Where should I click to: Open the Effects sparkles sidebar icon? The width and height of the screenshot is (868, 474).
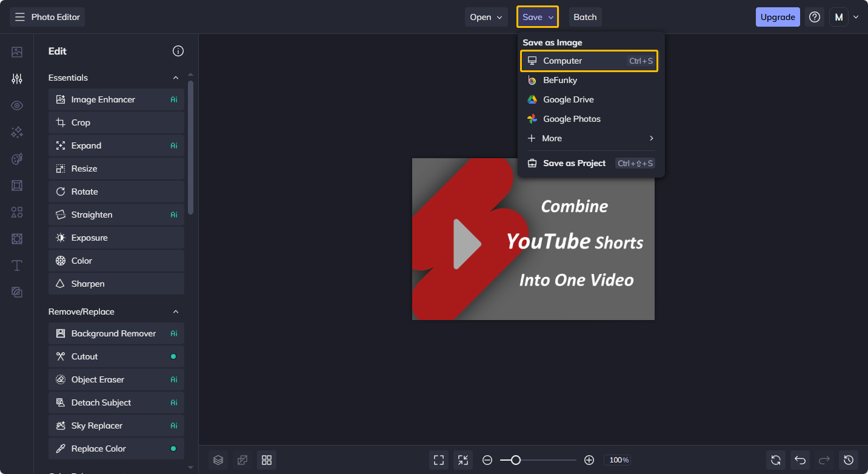click(x=17, y=132)
